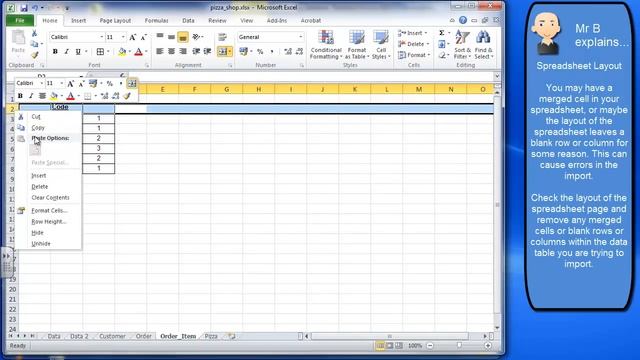Click the ribbon Decrease Decimal icon
640x360 pixels.
point(299,51)
